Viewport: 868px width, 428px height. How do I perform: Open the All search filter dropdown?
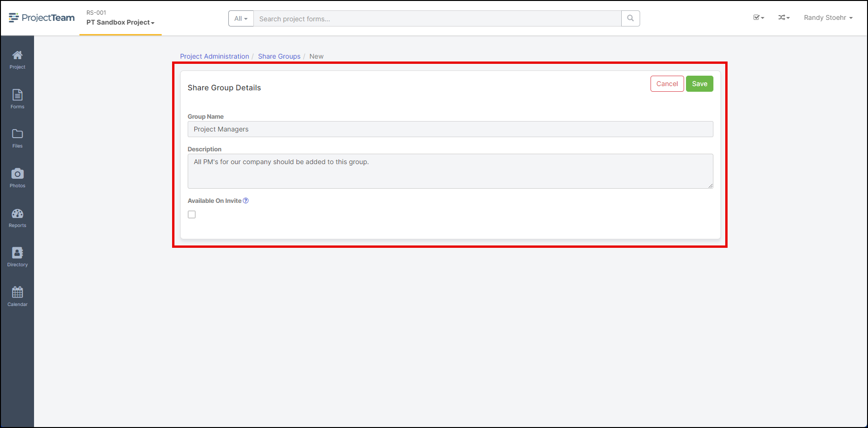point(241,18)
